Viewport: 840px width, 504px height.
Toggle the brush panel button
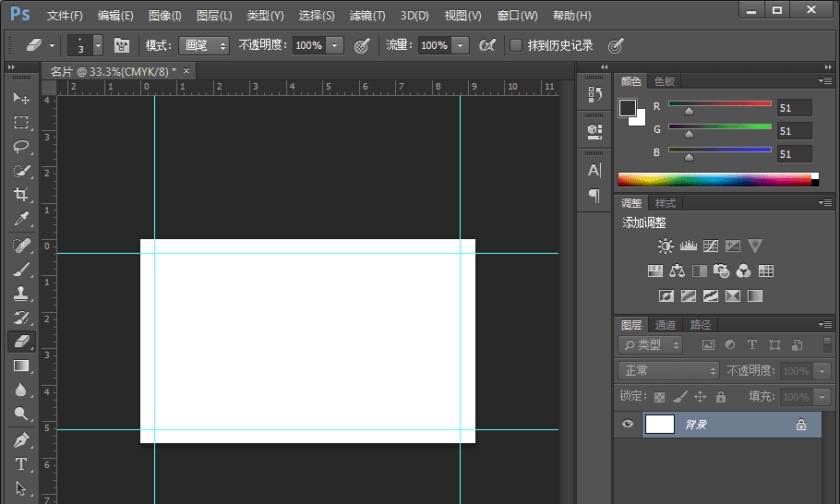pos(122,45)
